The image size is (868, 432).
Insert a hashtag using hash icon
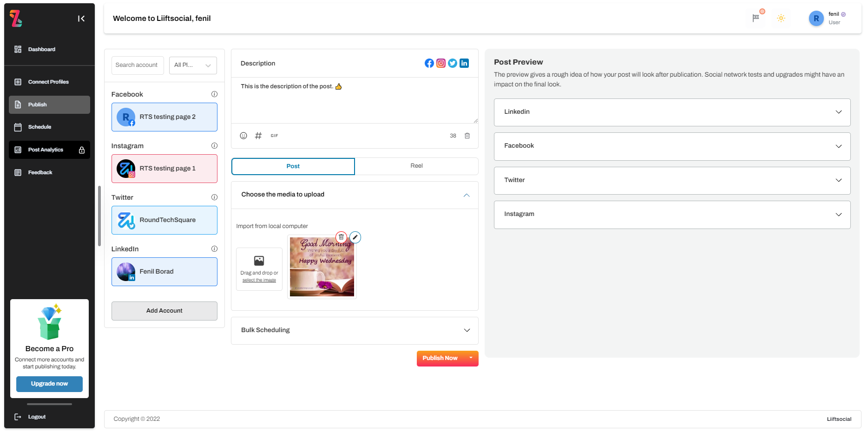[x=258, y=136]
